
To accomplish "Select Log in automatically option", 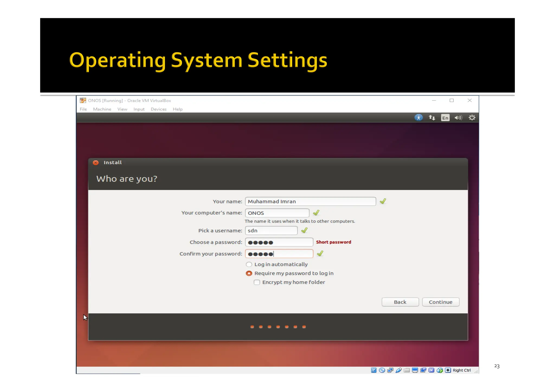I will coord(249,264).
